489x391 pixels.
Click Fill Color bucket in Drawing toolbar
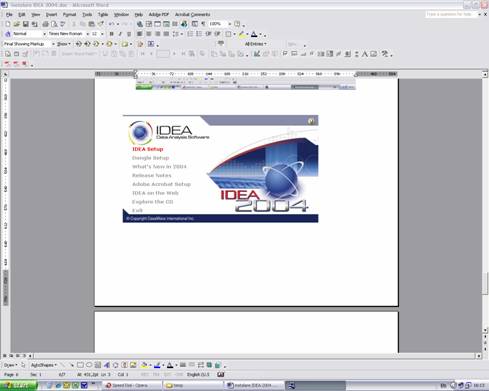144,365
